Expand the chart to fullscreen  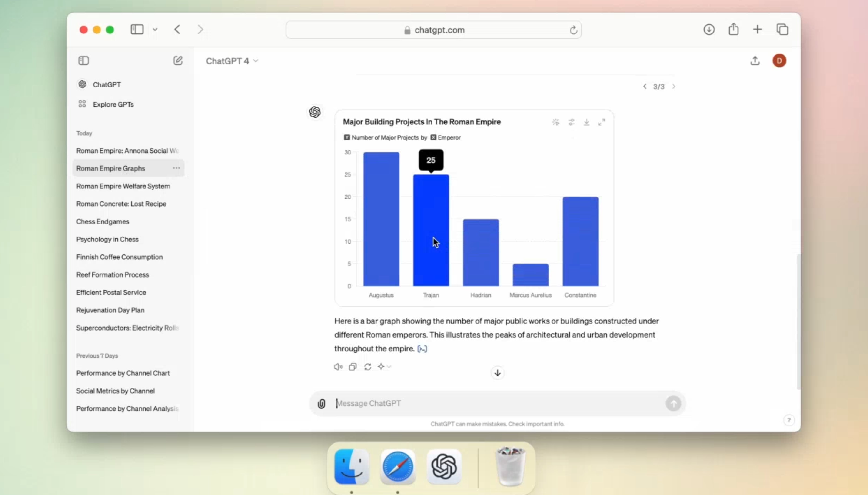coord(601,122)
